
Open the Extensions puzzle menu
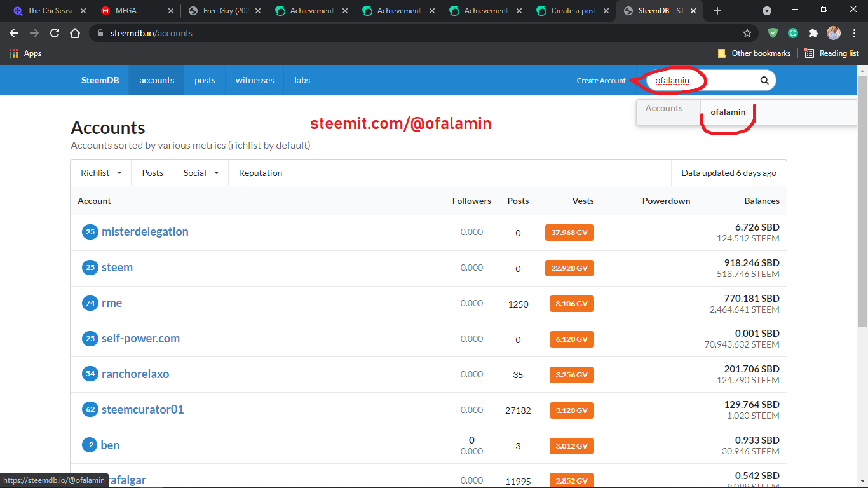click(x=813, y=33)
